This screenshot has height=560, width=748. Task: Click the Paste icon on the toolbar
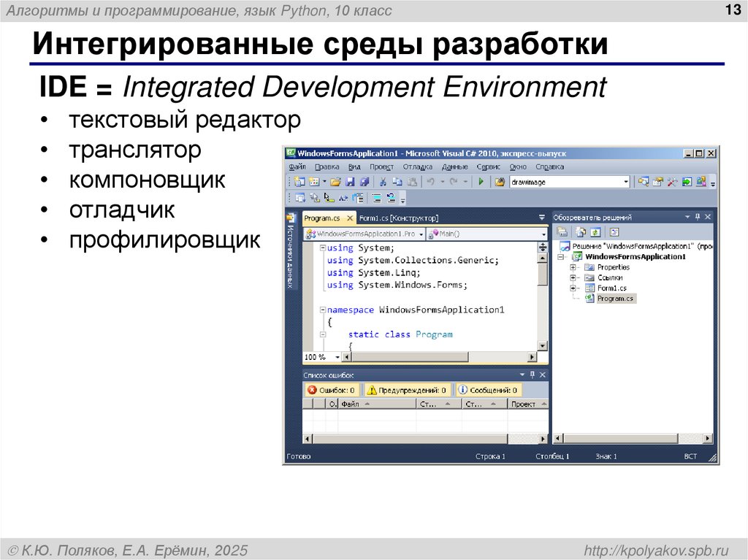(412, 183)
